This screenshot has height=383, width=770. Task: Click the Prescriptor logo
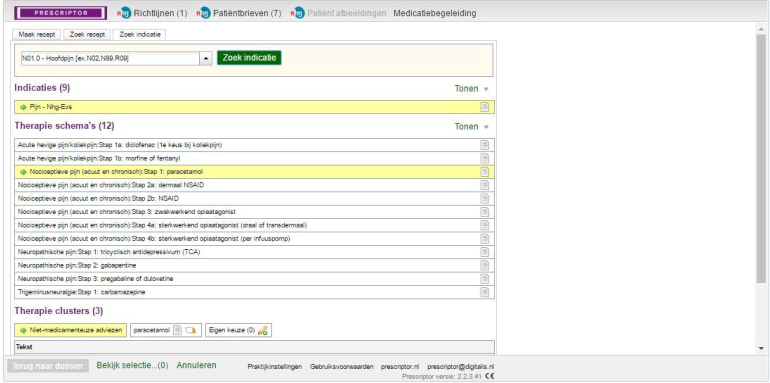61,13
